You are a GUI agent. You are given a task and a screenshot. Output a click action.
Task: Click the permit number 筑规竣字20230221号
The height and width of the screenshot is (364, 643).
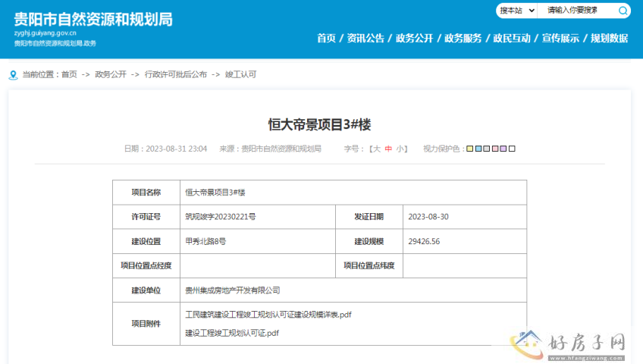(220, 217)
